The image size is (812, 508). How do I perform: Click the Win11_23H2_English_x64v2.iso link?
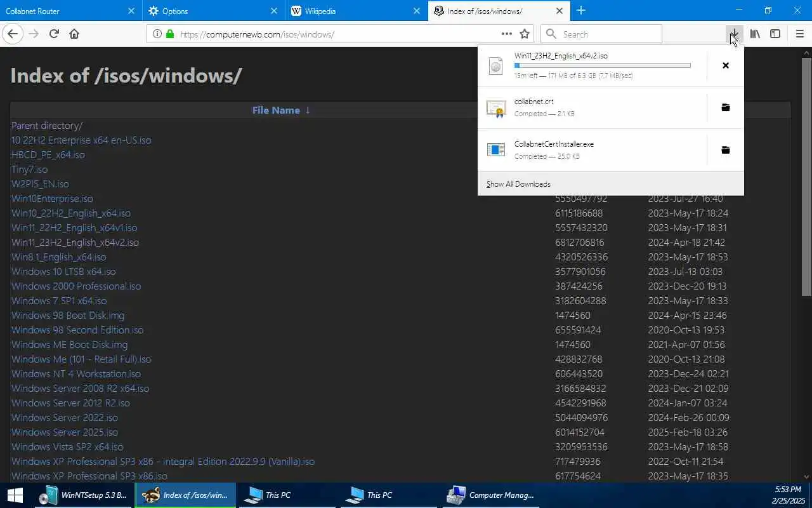pyautogui.click(x=75, y=243)
